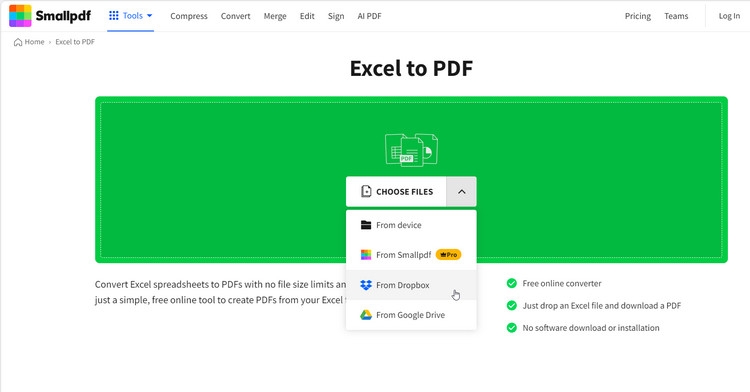Open the Tools dropdown arrow
750x392 pixels.
coord(150,16)
